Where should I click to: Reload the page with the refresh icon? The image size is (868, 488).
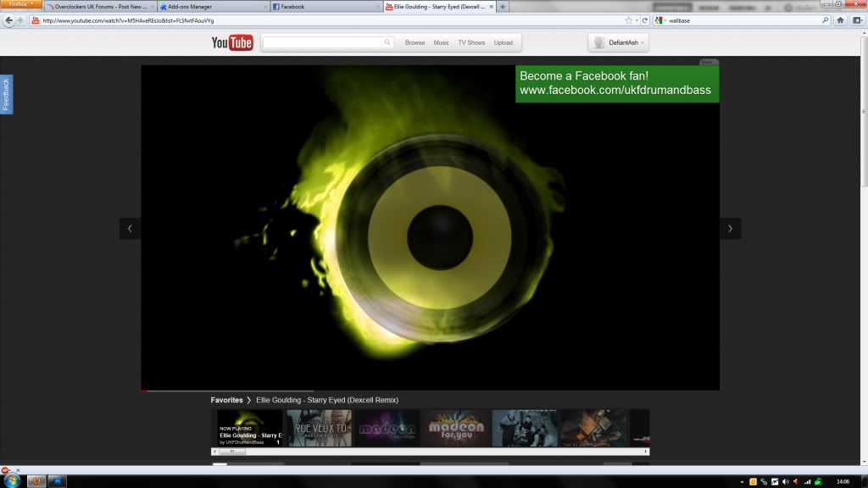tap(644, 20)
